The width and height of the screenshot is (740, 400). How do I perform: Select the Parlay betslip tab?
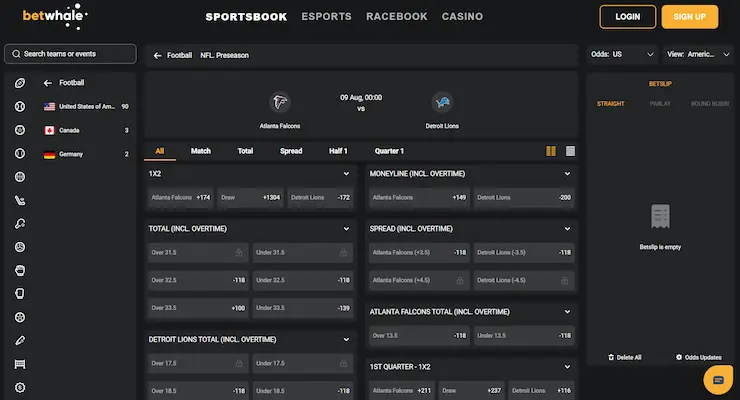[660, 104]
